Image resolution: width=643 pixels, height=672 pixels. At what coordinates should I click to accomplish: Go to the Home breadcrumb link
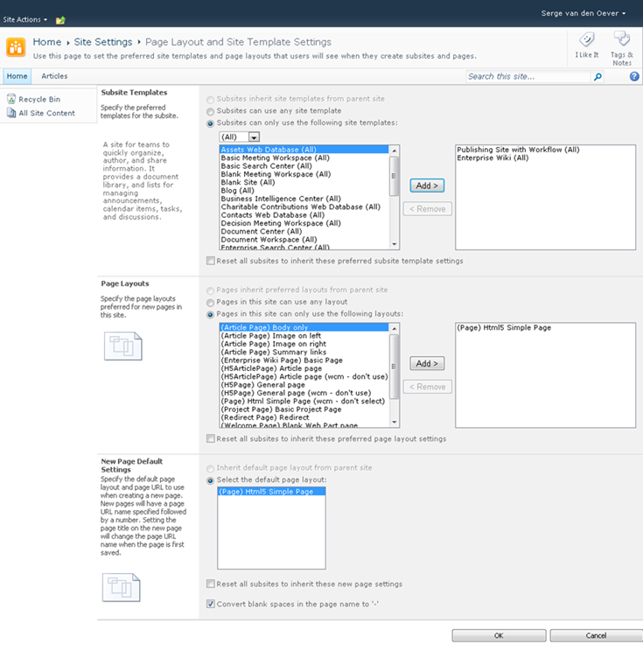[47, 42]
